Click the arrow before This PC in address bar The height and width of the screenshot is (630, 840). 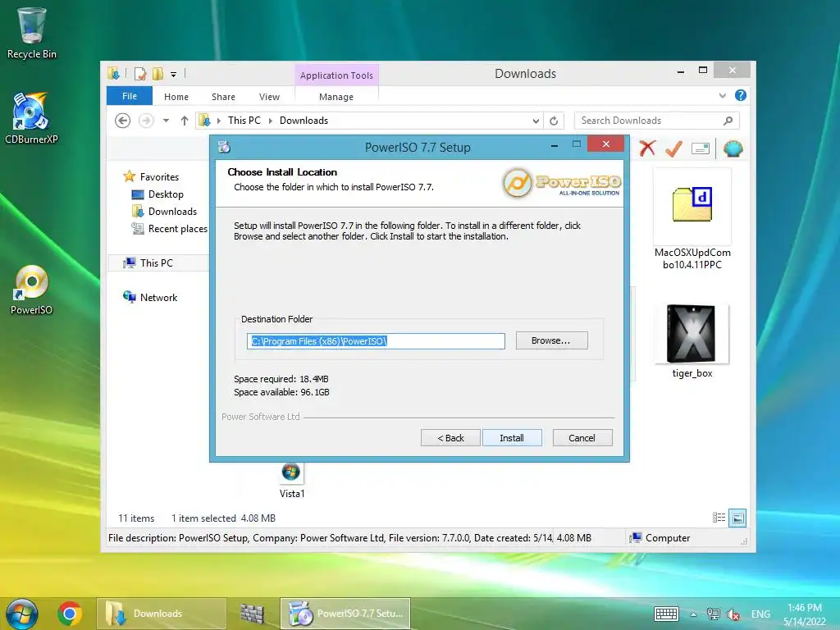[x=218, y=121]
